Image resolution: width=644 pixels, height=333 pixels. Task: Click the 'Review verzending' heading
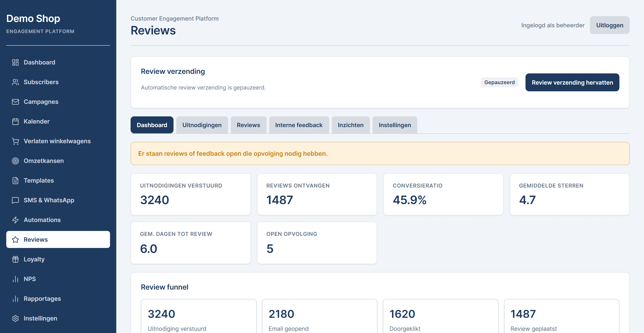point(173,71)
